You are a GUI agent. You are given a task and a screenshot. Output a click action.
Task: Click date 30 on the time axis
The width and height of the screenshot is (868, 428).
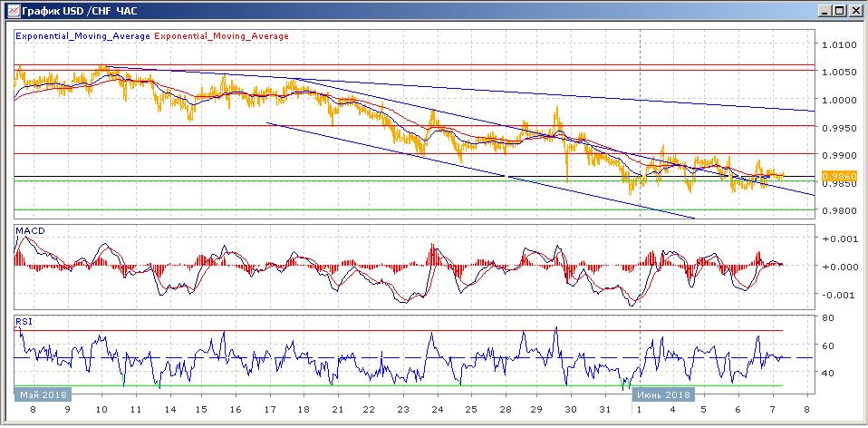(x=570, y=410)
